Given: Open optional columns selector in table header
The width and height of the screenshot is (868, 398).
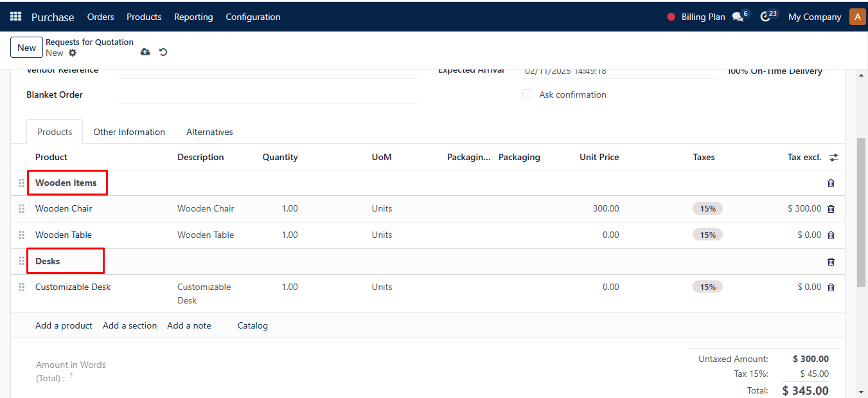Looking at the screenshot, I should coord(834,158).
